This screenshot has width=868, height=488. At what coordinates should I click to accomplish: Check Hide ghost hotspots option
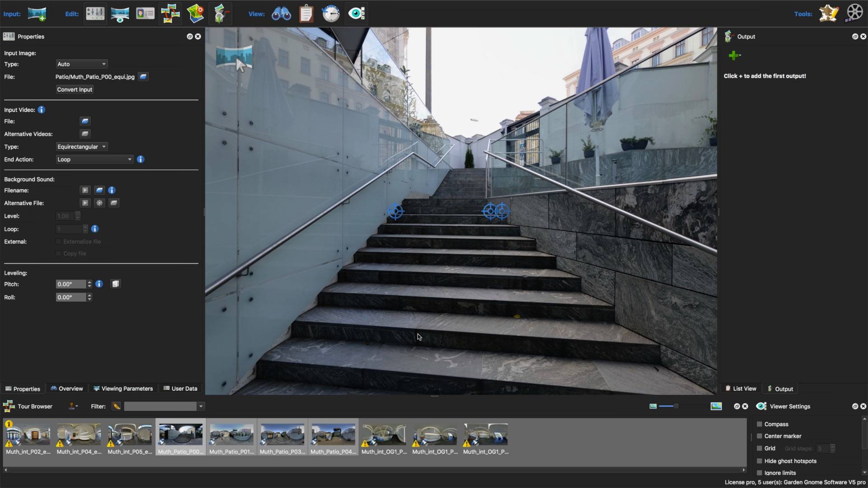(759, 461)
